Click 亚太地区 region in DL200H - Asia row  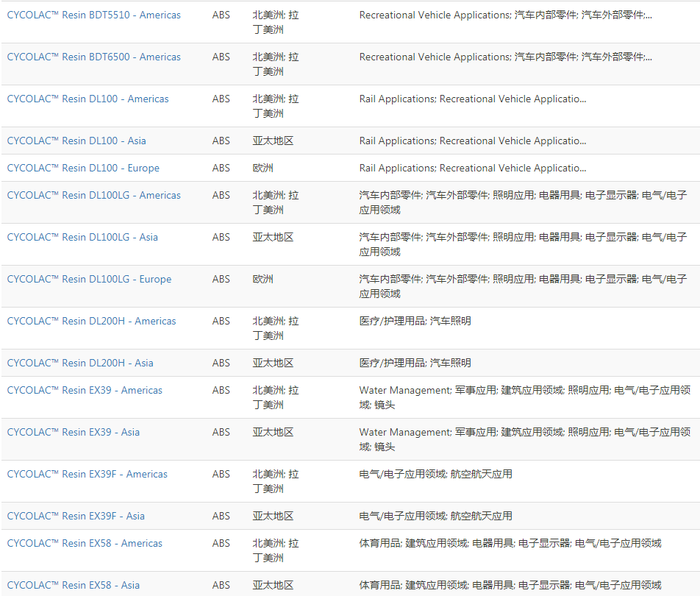[x=273, y=363]
